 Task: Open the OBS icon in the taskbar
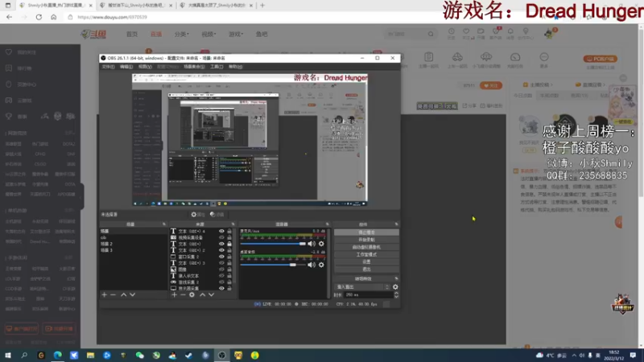point(222,355)
